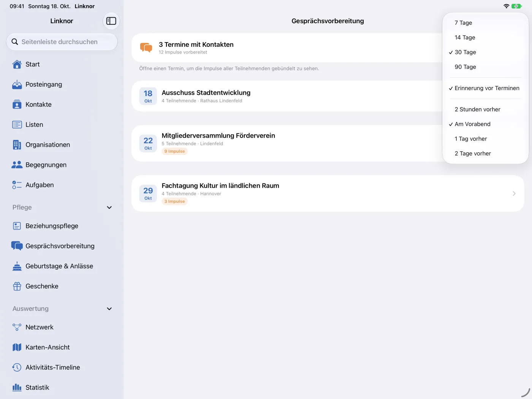532x399 pixels.
Task: Select the 7 Tage time range
Action: [x=486, y=23]
